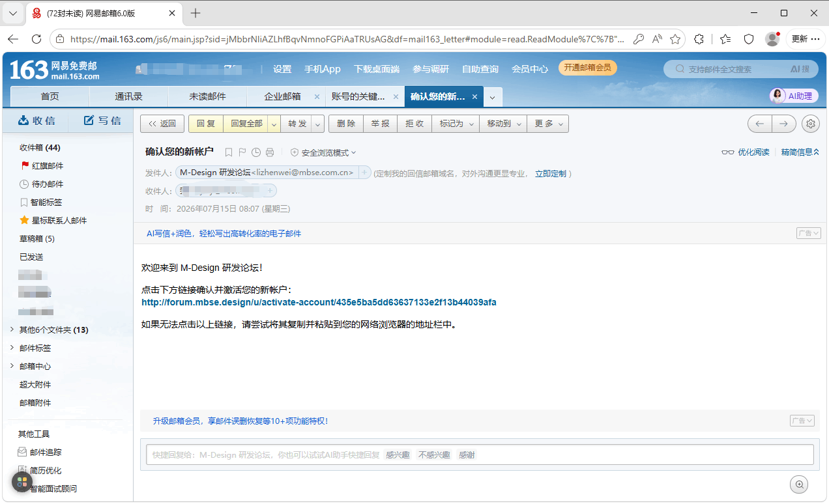Click the 回复 reply button
829x504 pixels.
206,124
